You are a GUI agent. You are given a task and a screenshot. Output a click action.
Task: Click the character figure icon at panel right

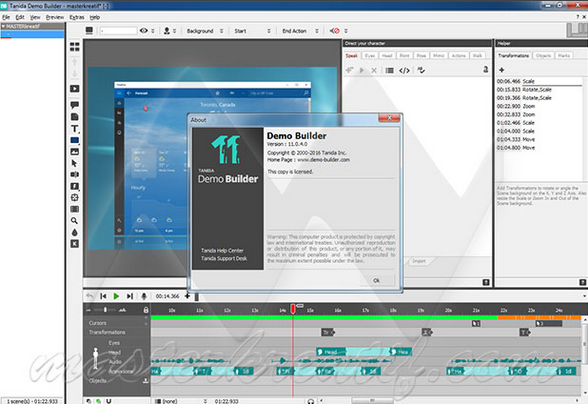point(486,69)
